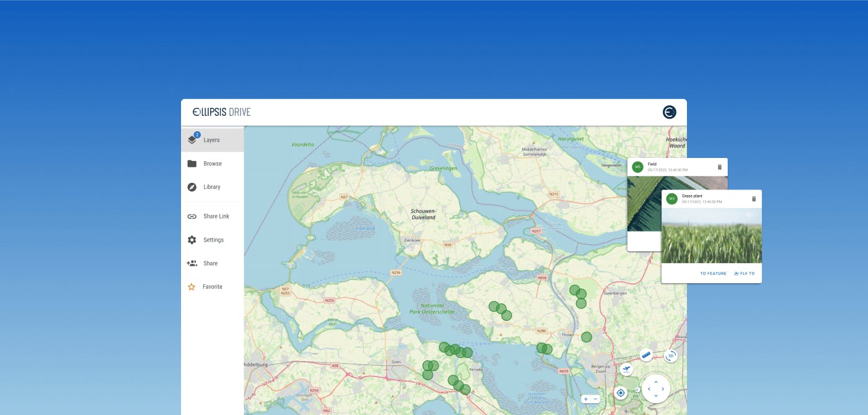This screenshot has width=868, height=415.
Task: Click the Library compass icon
Action: (x=192, y=187)
